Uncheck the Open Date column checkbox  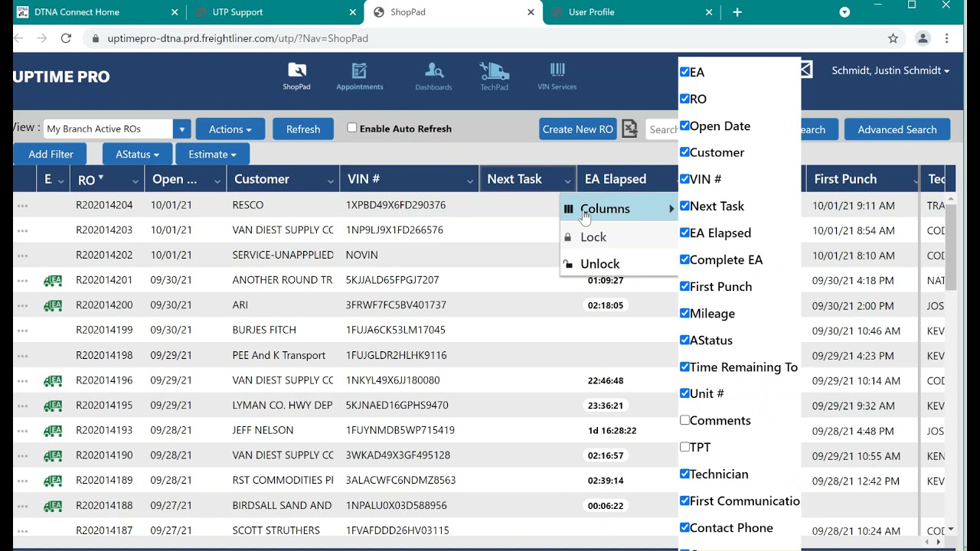pyautogui.click(x=684, y=126)
